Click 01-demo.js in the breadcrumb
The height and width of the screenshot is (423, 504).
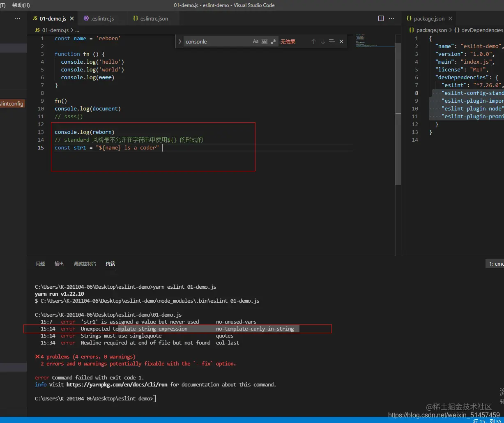(x=55, y=30)
